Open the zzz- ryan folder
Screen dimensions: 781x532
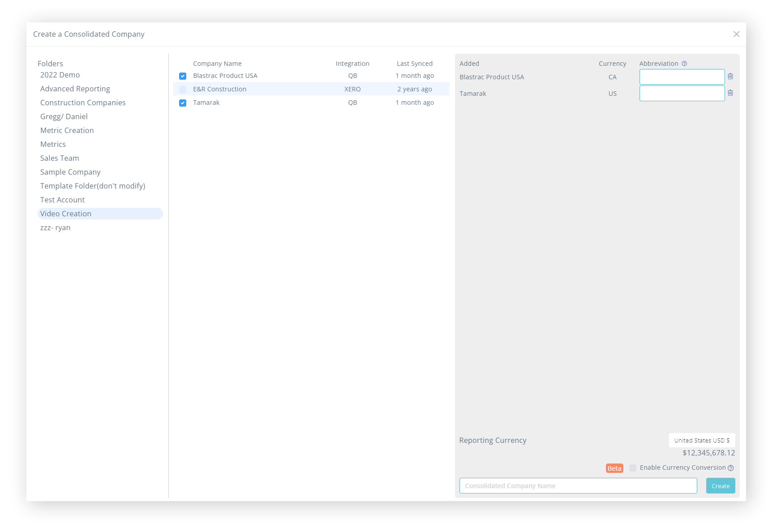coord(56,228)
